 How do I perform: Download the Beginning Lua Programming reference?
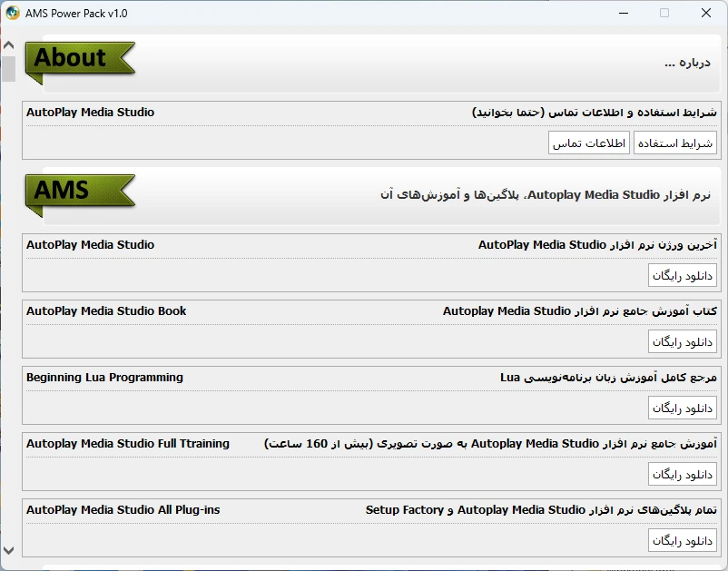coord(683,409)
